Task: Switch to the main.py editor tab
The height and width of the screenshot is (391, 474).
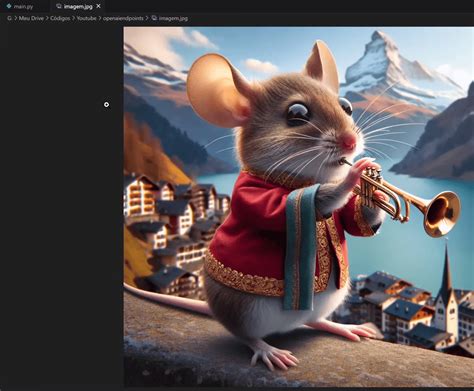Action: (20, 6)
